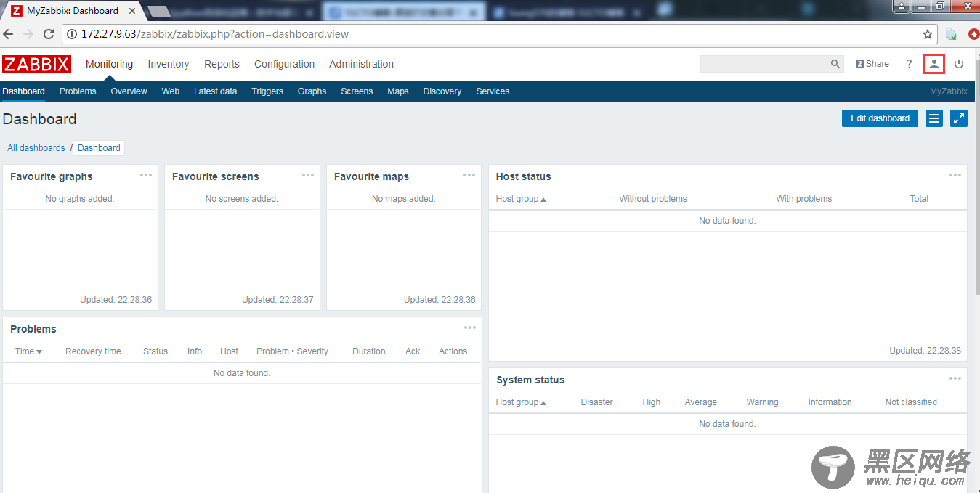Open the Inventory main menu

point(169,64)
